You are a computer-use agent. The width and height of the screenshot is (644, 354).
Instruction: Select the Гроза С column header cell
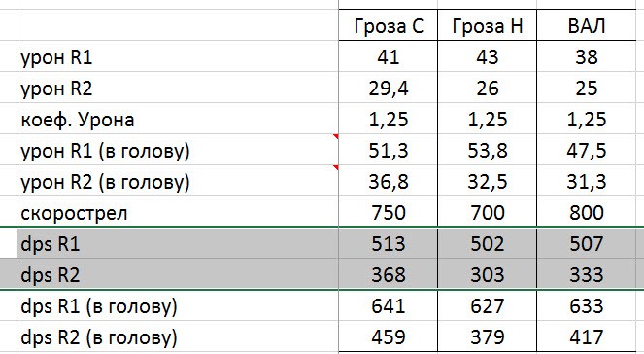(x=389, y=25)
